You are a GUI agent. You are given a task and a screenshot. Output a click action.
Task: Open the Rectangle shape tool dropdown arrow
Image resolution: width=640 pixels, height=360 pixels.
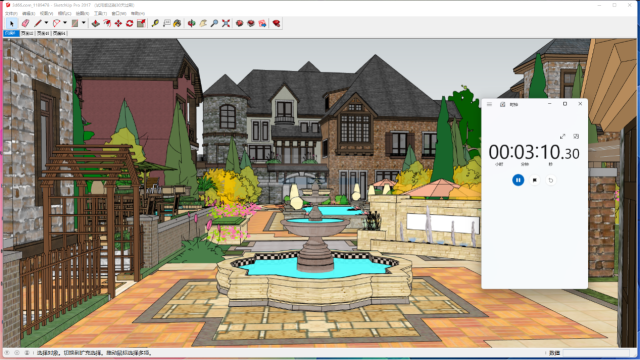84,23
